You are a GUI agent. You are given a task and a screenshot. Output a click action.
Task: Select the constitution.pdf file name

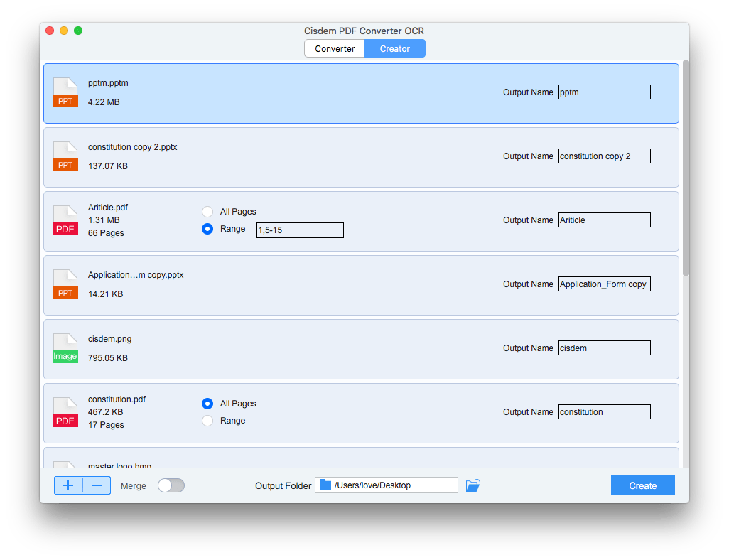(x=117, y=399)
